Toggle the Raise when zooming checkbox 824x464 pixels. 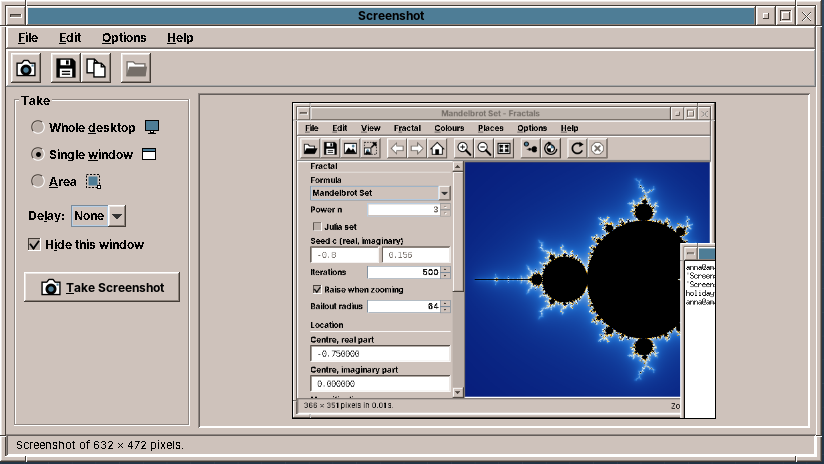pyautogui.click(x=317, y=289)
